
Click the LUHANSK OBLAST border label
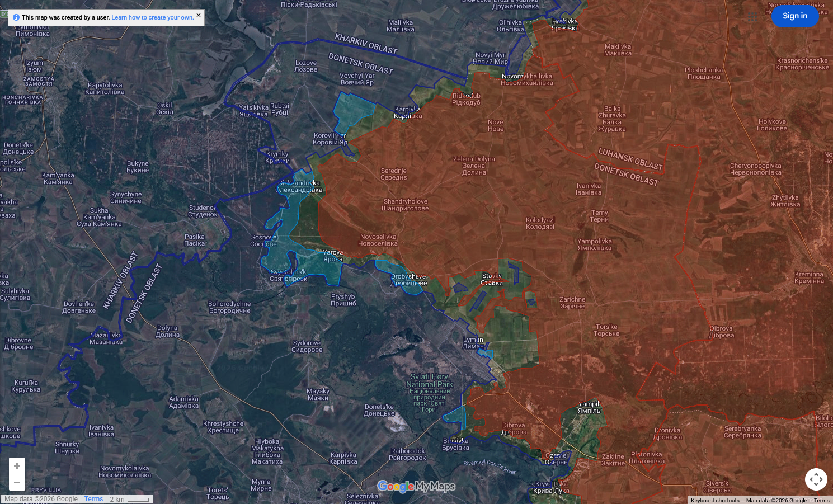[630, 159]
